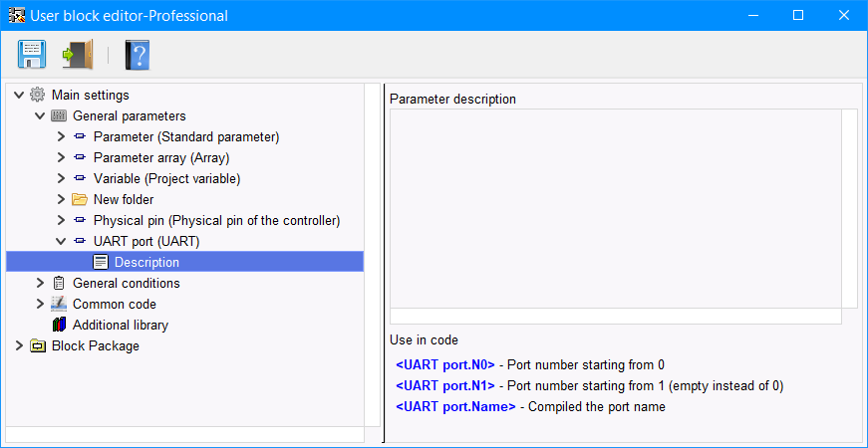This screenshot has width=868, height=448.
Task: Click the New folder icon in tree
Action: 80,200
